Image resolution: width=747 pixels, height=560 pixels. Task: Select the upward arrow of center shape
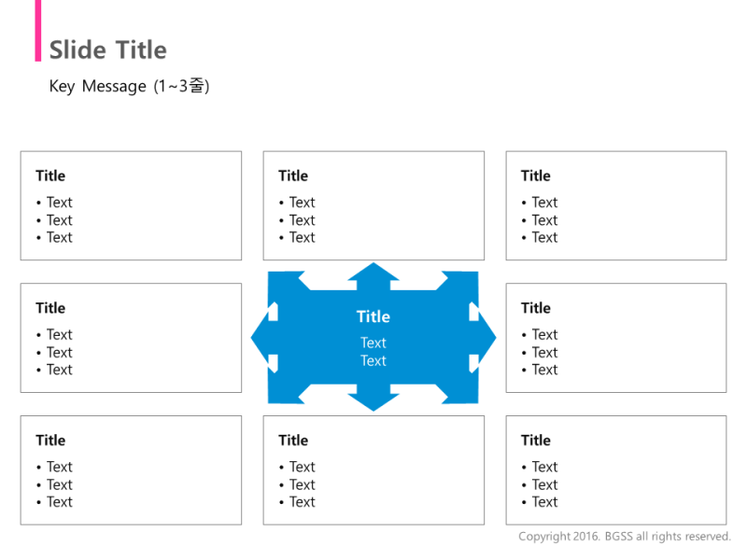(x=373, y=275)
